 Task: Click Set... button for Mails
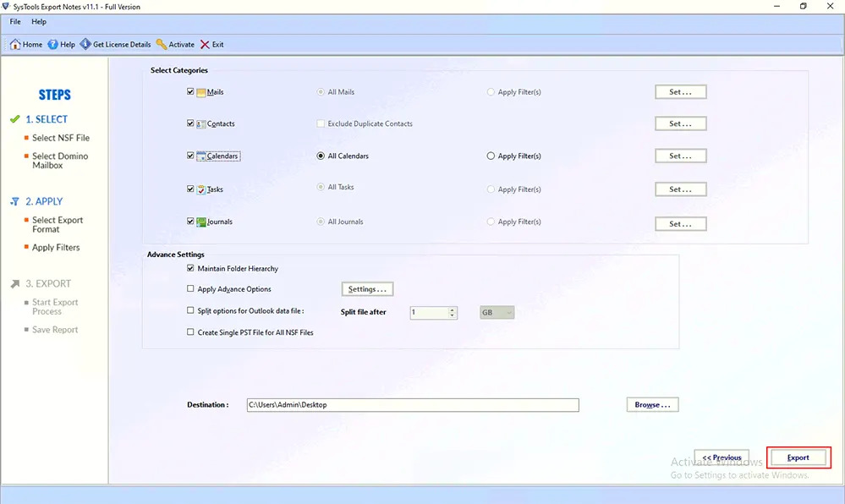681,92
